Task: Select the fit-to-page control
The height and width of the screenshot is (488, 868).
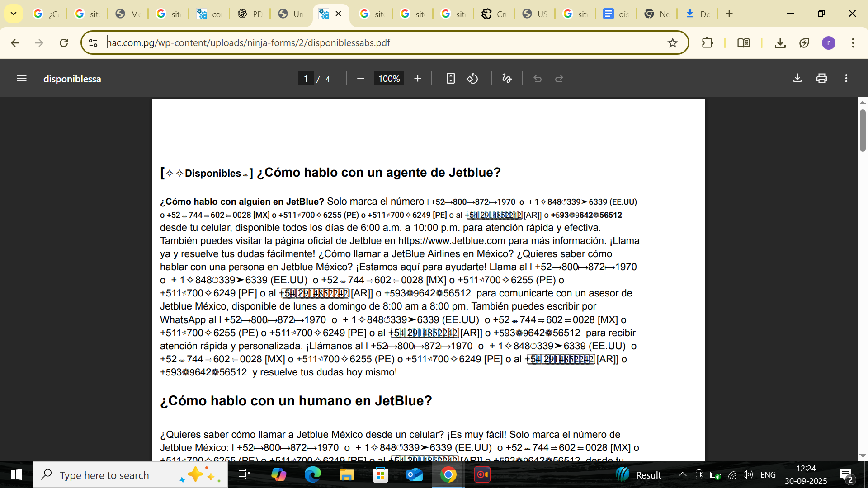Action: click(x=451, y=78)
